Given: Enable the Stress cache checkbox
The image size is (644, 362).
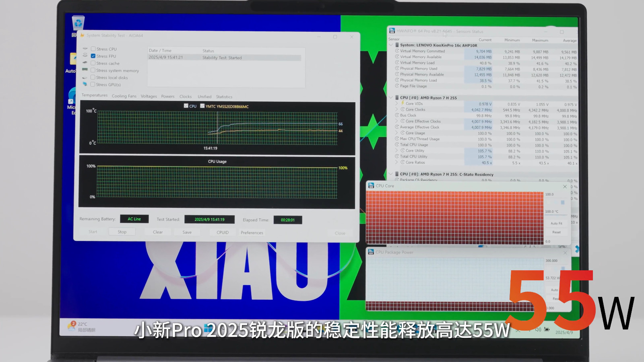Looking at the screenshot, I should 93,63.
